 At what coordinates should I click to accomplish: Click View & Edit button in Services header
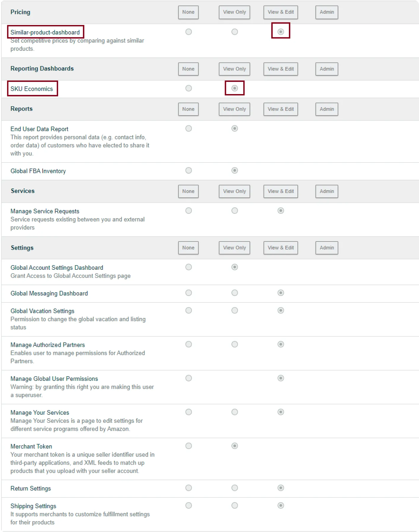(281, 191)
